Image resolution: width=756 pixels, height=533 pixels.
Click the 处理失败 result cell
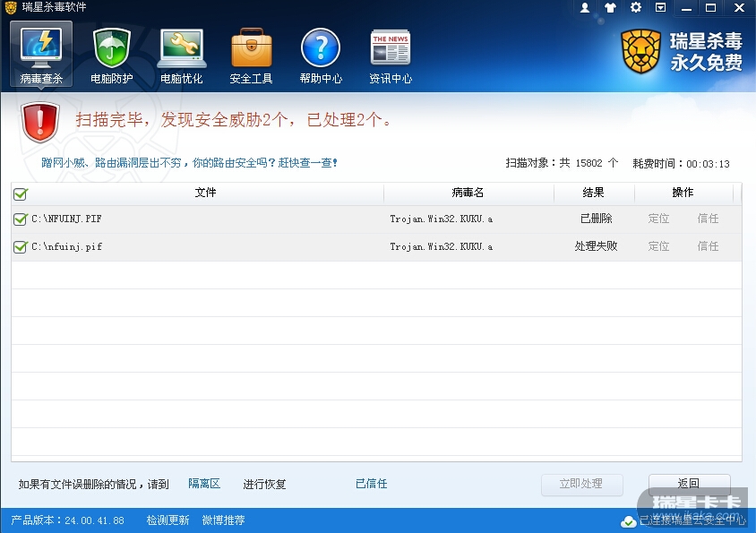pos(596,246)
